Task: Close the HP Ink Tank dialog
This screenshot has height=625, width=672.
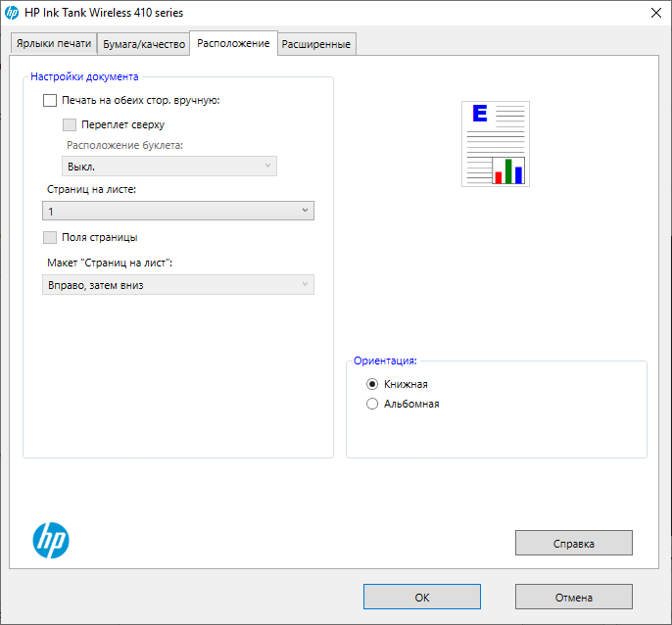Action: (655, 13)
